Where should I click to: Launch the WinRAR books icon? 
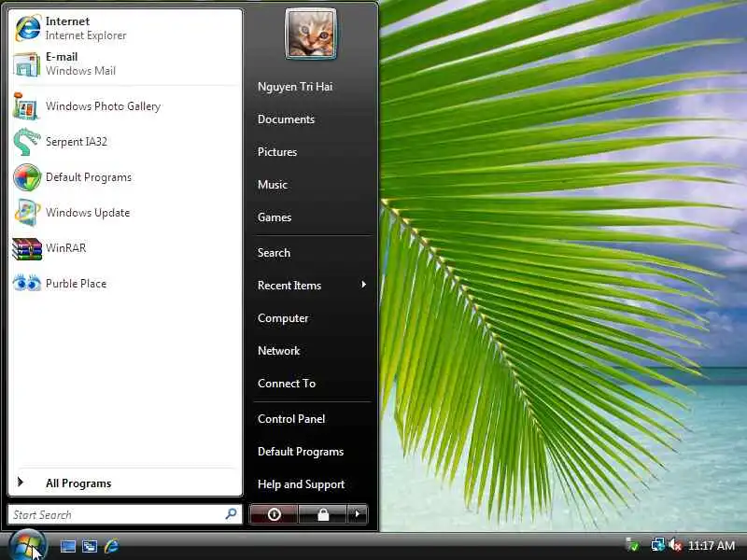coord(27,248)
